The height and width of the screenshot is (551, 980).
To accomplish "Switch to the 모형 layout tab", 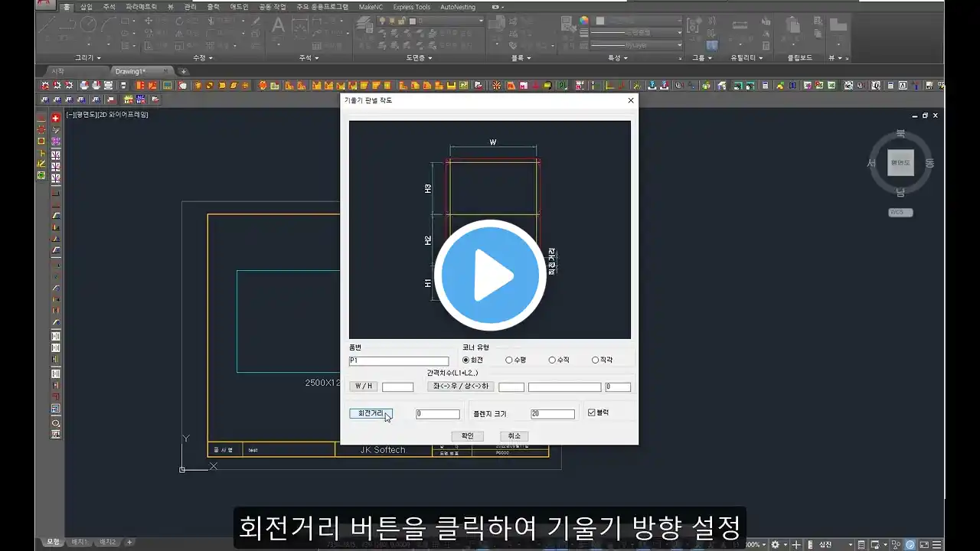I will coord(53,542).
